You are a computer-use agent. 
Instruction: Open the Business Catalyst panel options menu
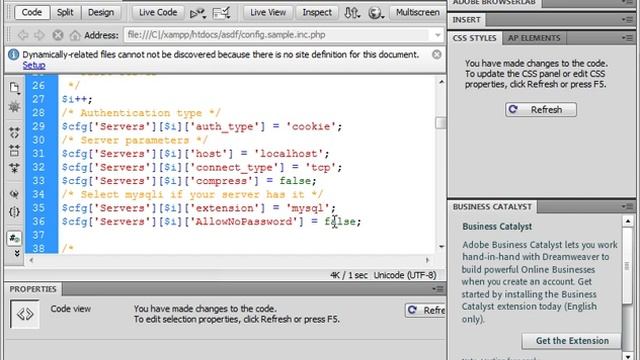[x=628, y=207]
